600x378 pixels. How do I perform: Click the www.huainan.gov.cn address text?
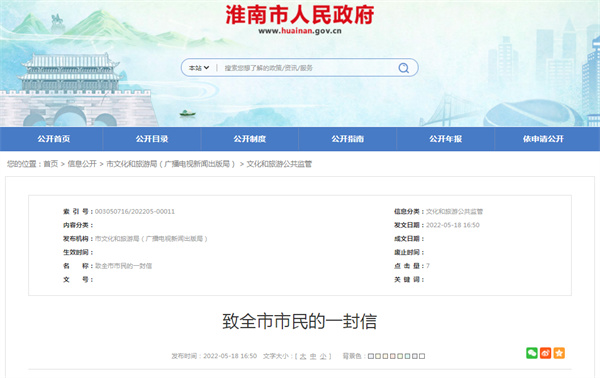point(300,31)
